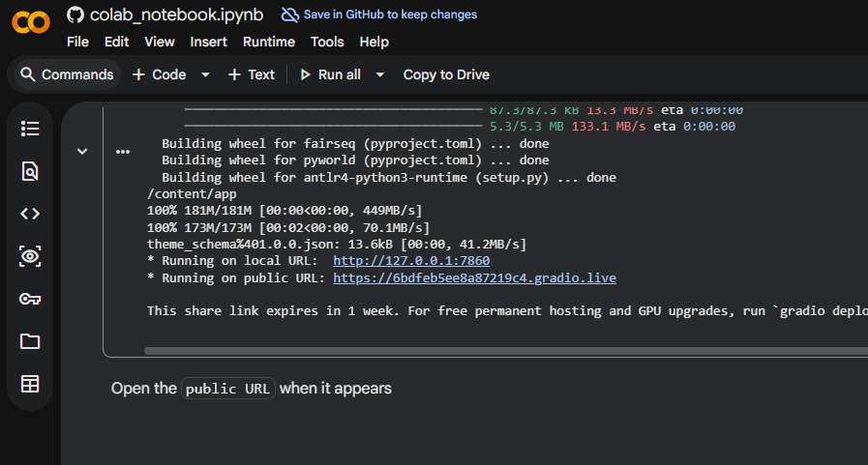Expand the Code button dropdown arrow
Screen dimensions: 868x465
pos(205,74)
